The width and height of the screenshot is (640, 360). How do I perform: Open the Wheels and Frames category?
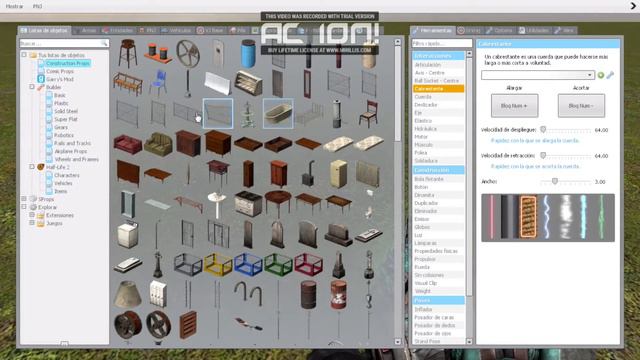(76, 159)
